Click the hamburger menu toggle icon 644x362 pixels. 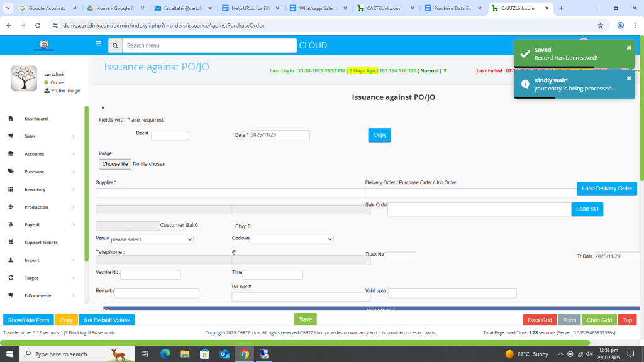[98, 44]
